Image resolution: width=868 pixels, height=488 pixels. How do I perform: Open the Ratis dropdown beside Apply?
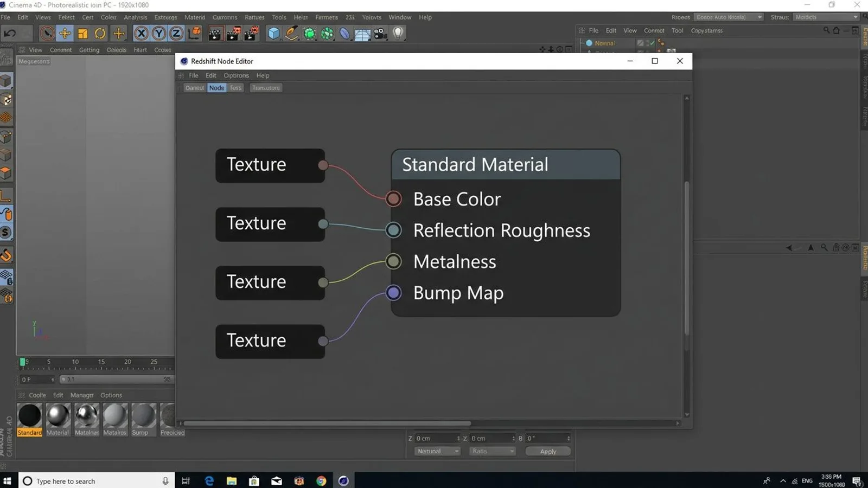click(x=492, y=451)
